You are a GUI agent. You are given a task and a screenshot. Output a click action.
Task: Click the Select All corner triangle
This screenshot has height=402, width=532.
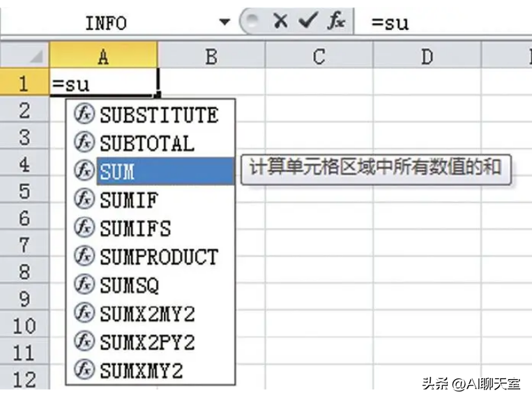click(x=36, y=57)
